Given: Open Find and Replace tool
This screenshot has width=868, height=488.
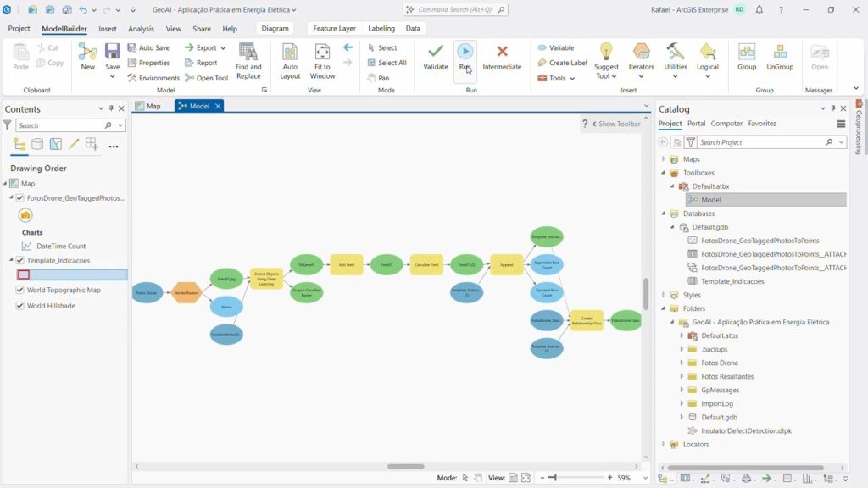Looking at the screenshot, I should pyautogui.click(x=248, y=61).
